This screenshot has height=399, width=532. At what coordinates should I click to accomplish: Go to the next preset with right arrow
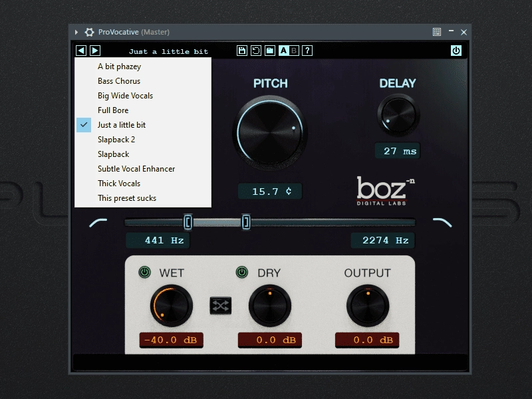tap(95, 51)
